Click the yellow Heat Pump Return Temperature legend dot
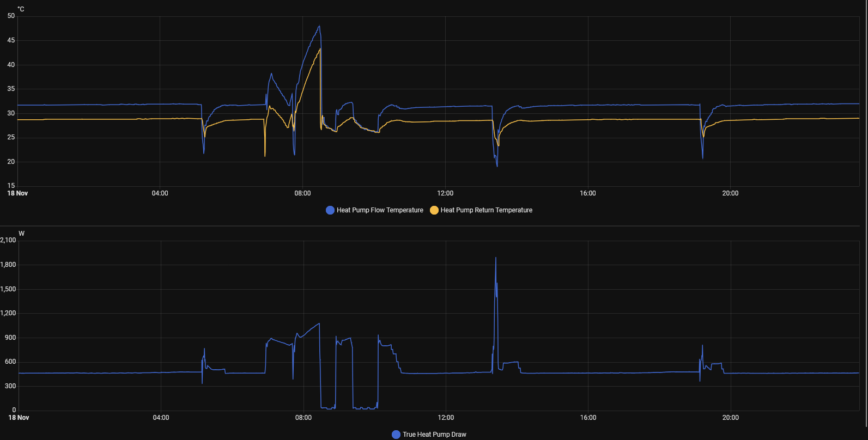The width and height of the screenshot is (868, 440). pos(434,210)
